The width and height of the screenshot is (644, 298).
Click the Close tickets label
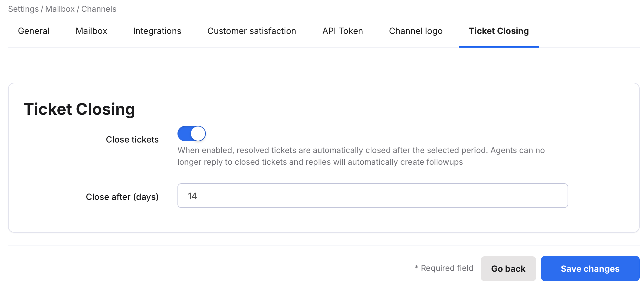132,139
